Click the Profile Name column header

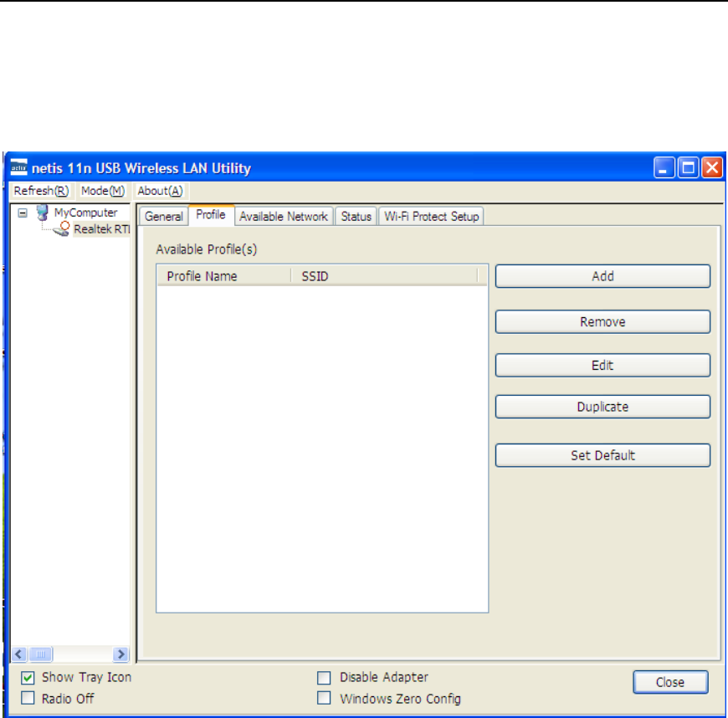pos(224,276)
